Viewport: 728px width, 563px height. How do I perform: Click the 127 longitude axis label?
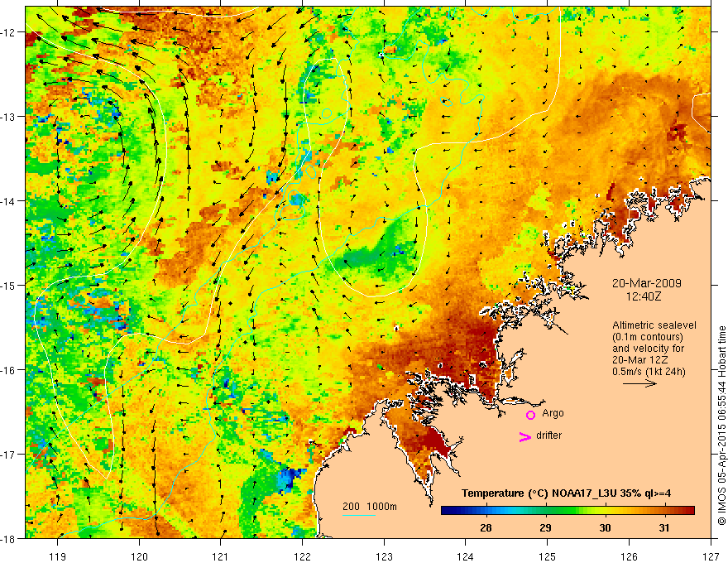tap(711, 556)
